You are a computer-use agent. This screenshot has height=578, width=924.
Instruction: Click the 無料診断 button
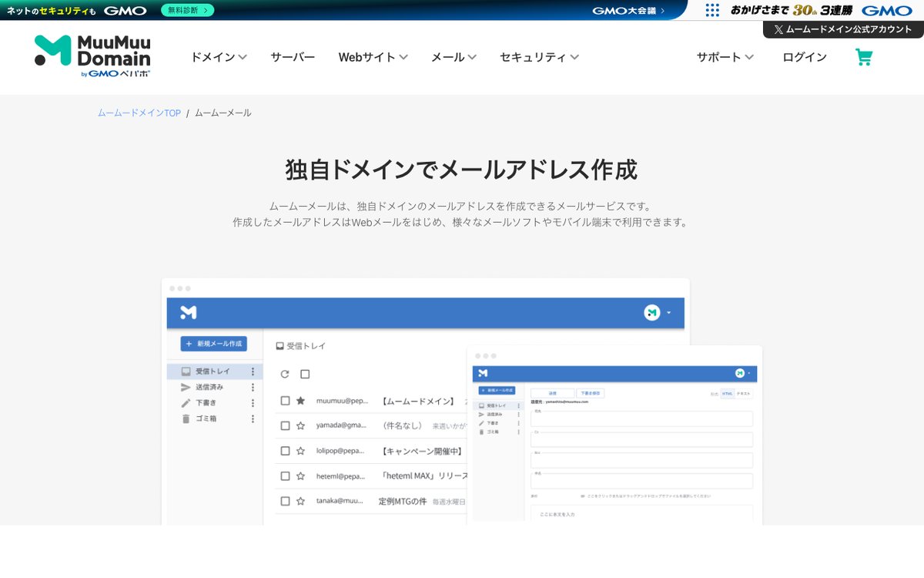point(188,10)
